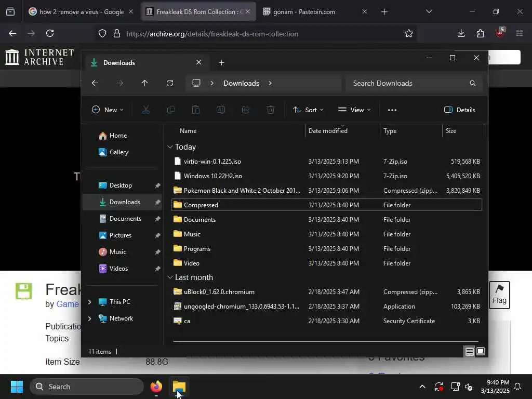Refresh the Downloads folder view
532x399 pixels.
(170, 83)
